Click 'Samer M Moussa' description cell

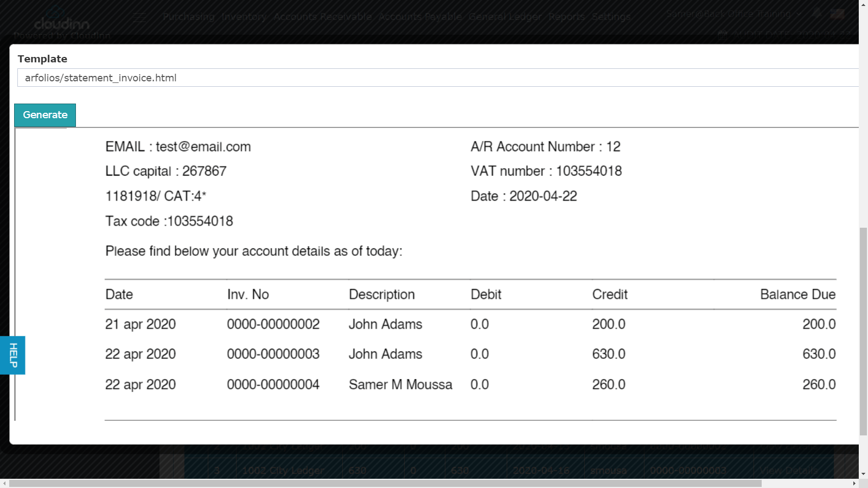[400, 384]
